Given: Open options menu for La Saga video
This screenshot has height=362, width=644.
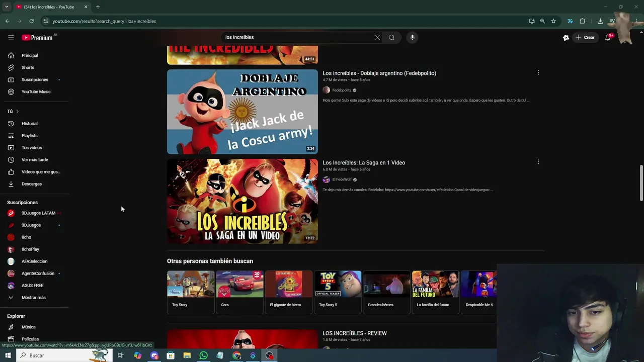Looking at the screenshot, I should [x=538, y=162].
